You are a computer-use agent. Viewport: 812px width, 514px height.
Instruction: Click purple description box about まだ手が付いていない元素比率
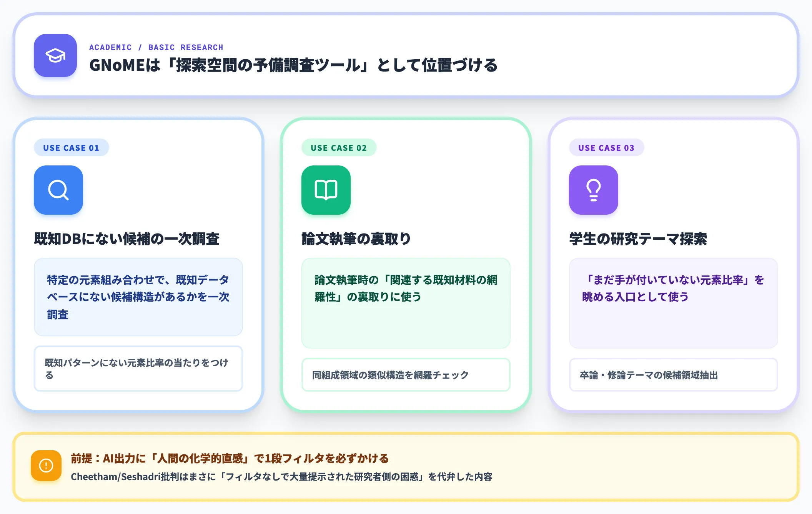(674, 303)
